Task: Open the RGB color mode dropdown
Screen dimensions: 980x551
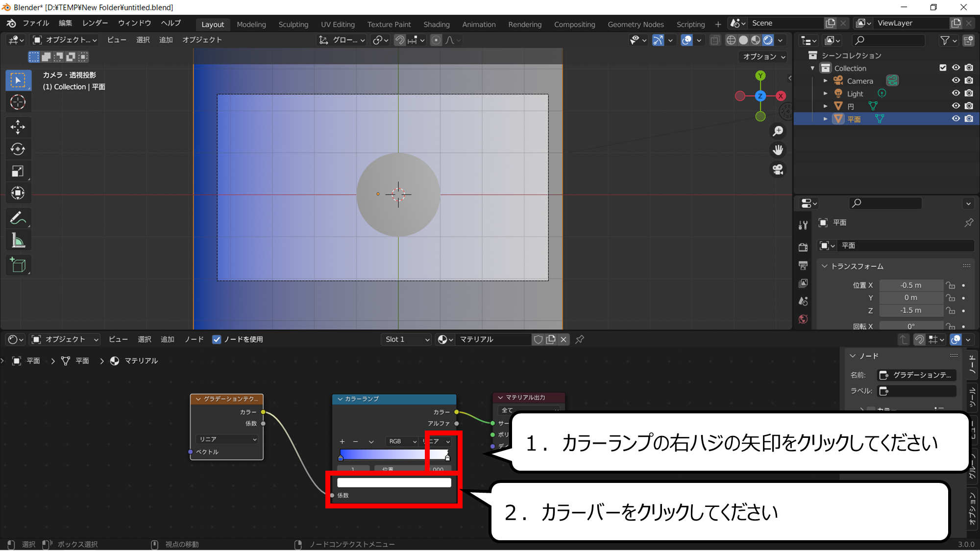Action: pos(401,441)
